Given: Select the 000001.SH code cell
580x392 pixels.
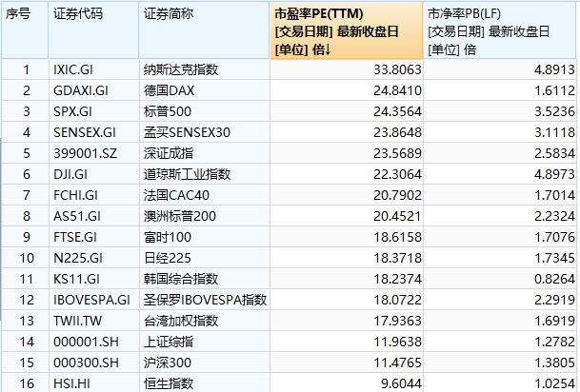Looking at the screenshot, I should pos(93,342).
